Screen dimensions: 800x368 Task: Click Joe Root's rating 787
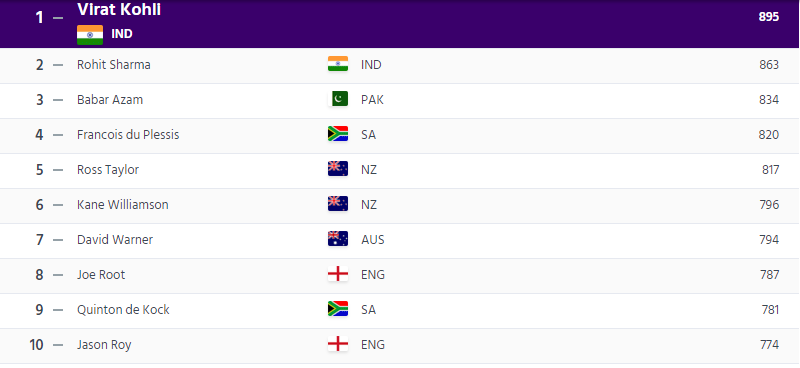769,275
